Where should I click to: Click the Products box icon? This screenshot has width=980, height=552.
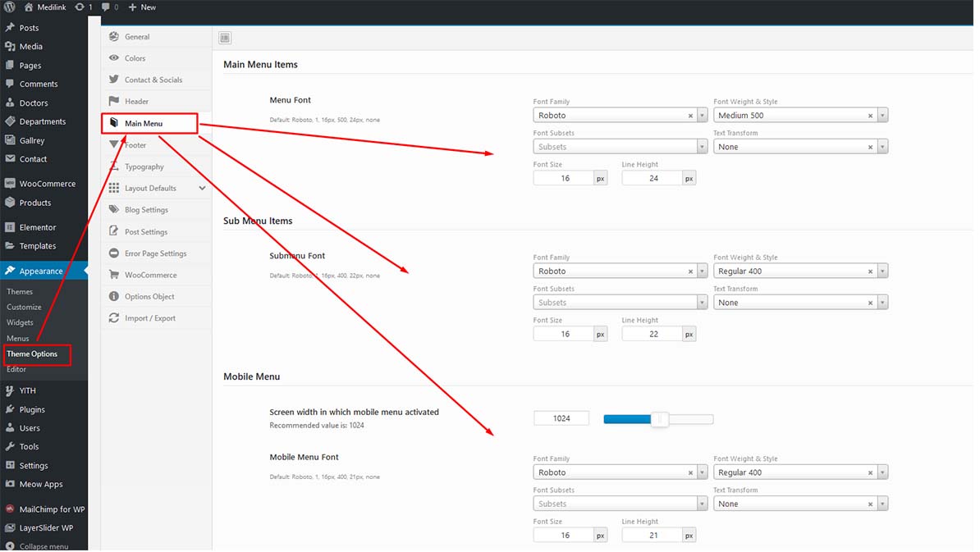click(10, 203)
